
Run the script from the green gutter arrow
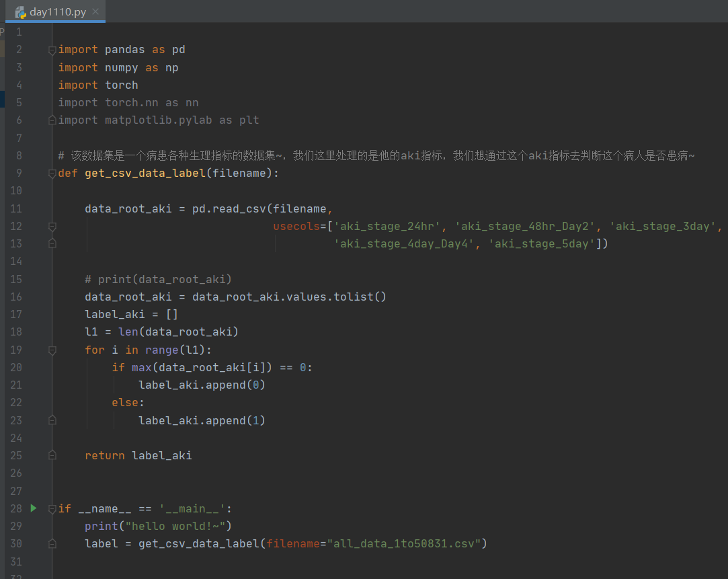[34, 508]
